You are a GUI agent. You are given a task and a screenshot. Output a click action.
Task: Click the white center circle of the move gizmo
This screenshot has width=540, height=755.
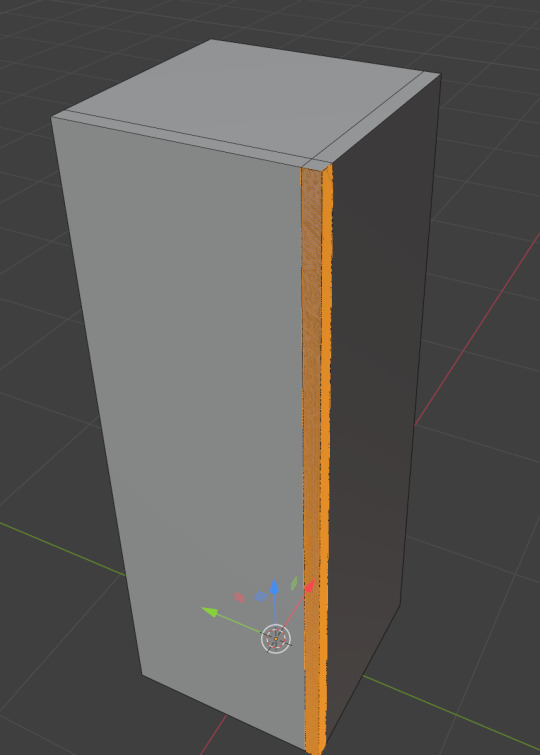(276, 639)
